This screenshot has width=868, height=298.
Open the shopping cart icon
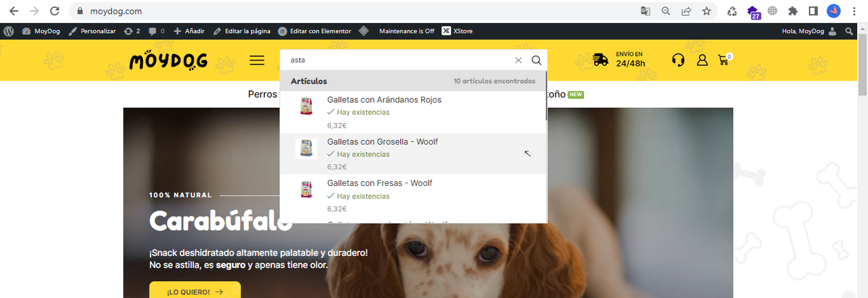point(724,60)
